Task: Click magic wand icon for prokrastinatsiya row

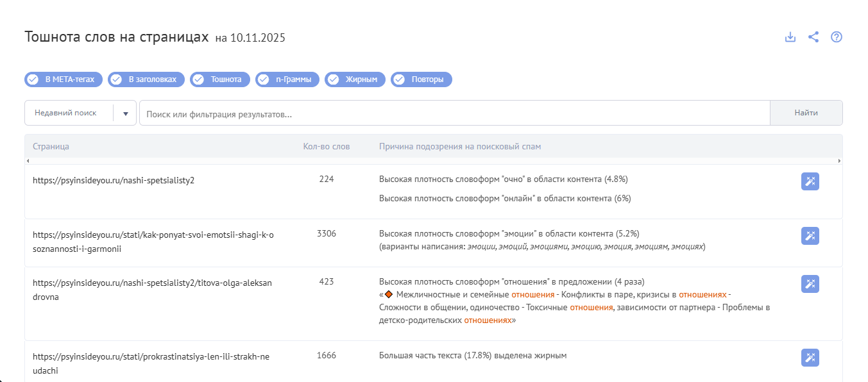Action: pyautogui.click(x=810, y=358)
